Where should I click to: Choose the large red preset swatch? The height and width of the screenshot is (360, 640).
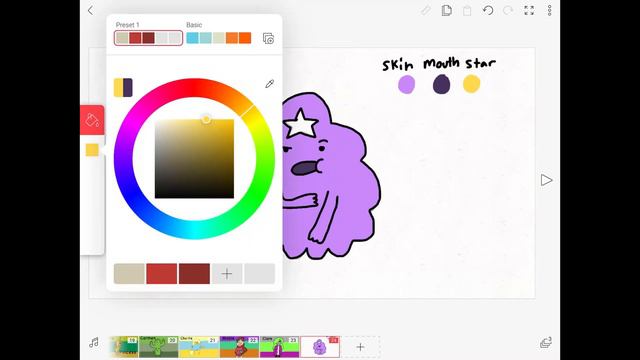coord(162,273)
